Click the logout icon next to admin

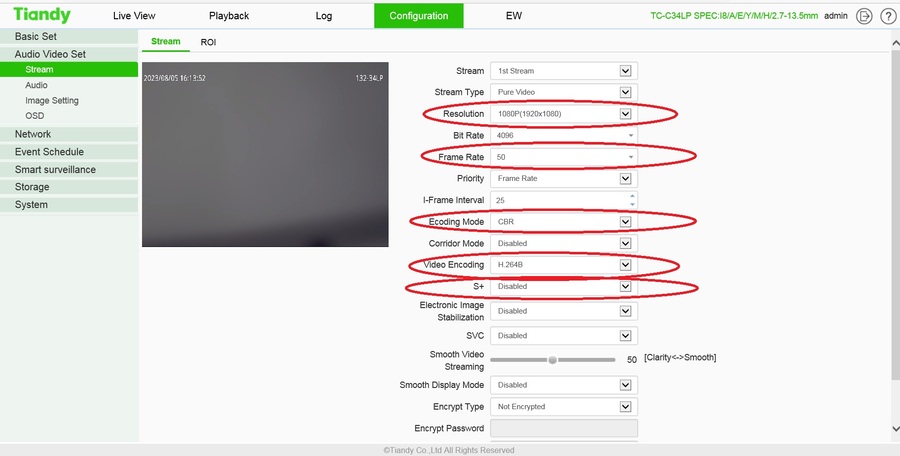[864, 16]
